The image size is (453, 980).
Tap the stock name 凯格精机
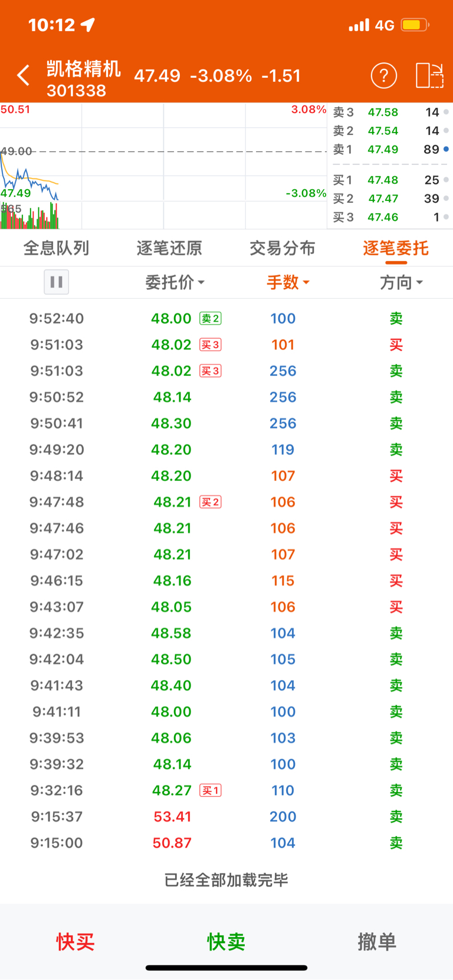tap(84, 69)
